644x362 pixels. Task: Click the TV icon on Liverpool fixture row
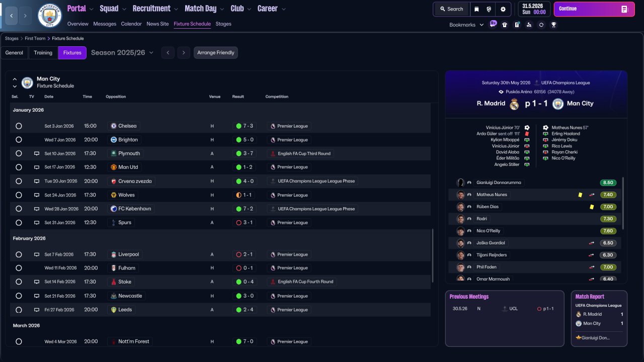tap(37, 254)
